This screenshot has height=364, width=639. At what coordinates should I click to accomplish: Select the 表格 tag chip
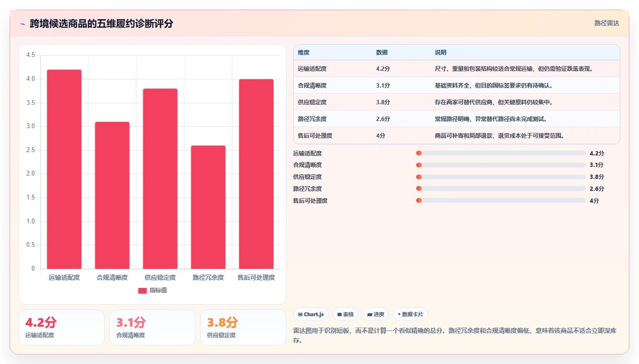[345, 314]
